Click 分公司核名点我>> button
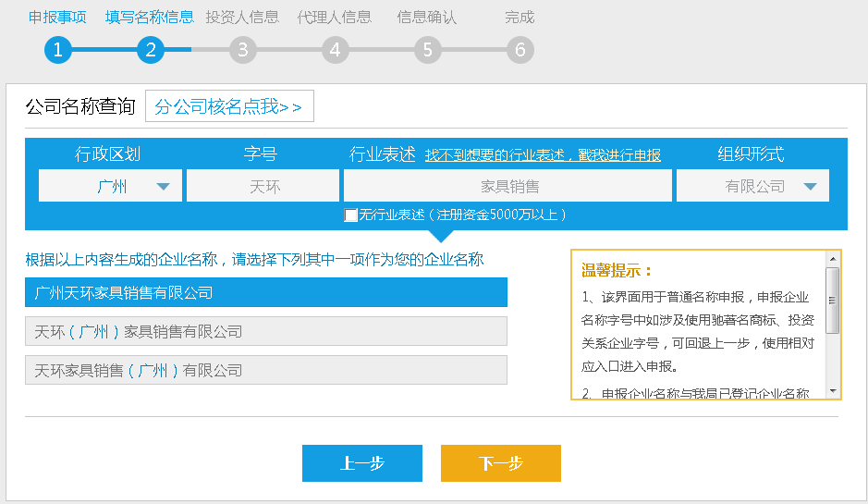Image resolution: width=868 pixels, height=504 pixels. click(229, 106)
